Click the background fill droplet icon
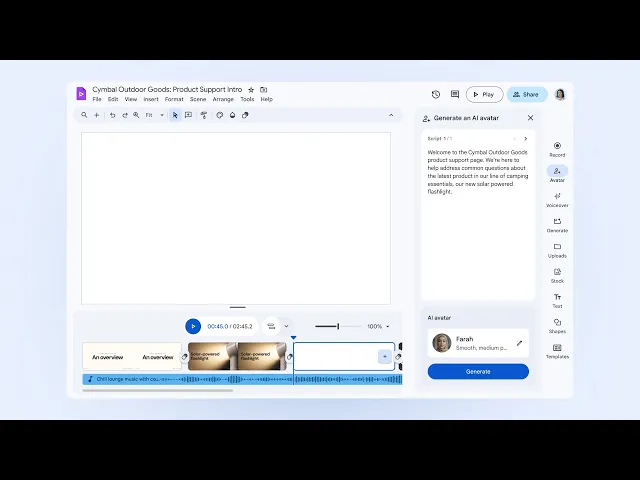640x480 pixels. pyautogui.click(x=232, y=115)
